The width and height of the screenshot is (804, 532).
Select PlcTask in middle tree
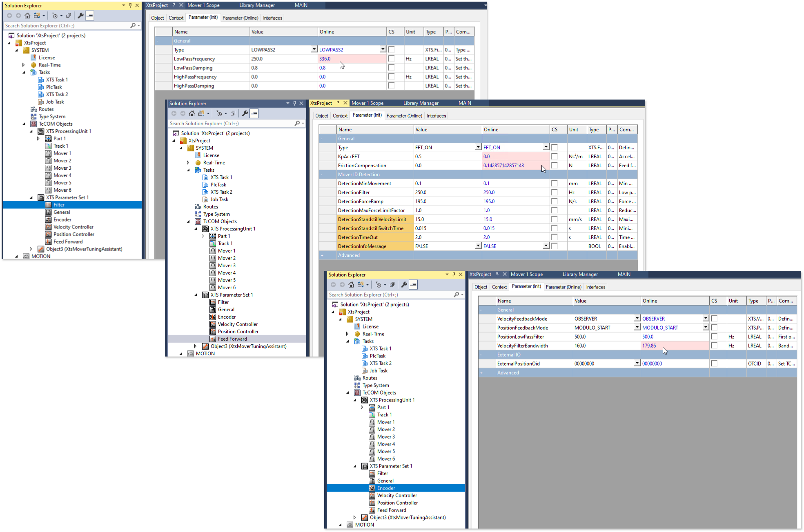pos(218,185)
